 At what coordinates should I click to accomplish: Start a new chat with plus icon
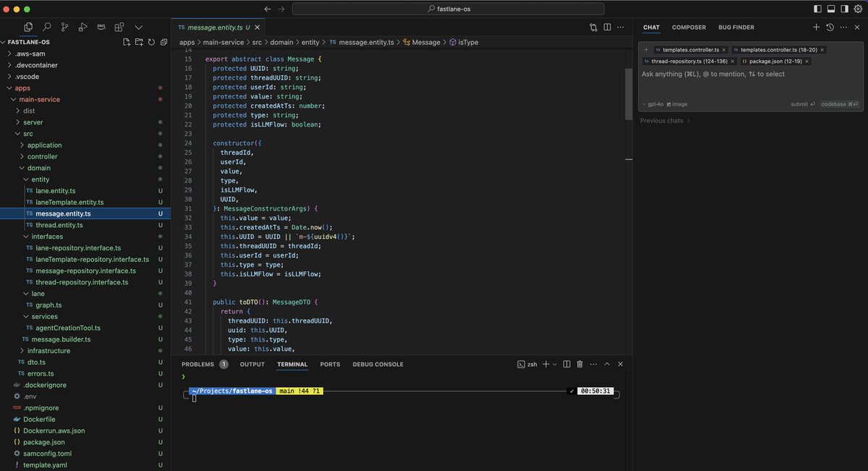point(816,27)
